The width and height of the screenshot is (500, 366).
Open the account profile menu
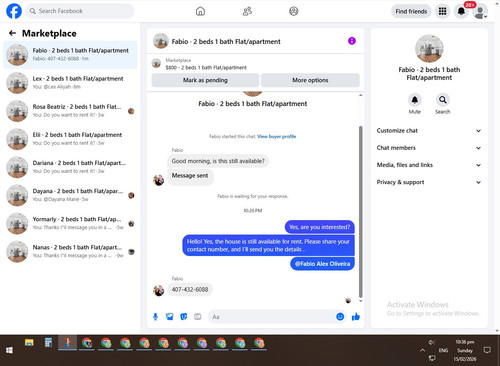(480, 12)
